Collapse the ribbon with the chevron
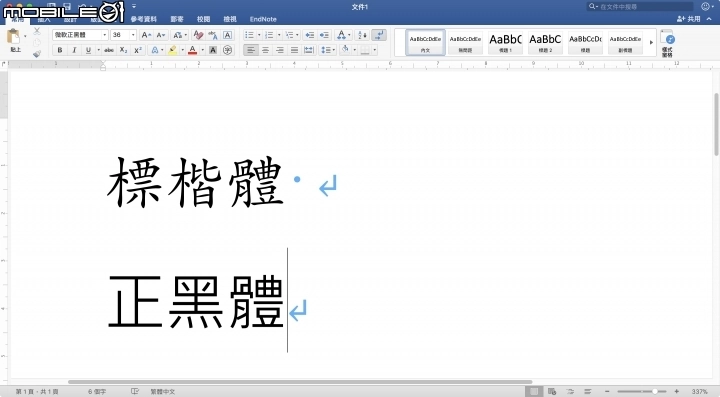Viewport: 720px width, 397px height. click(709, 19)
